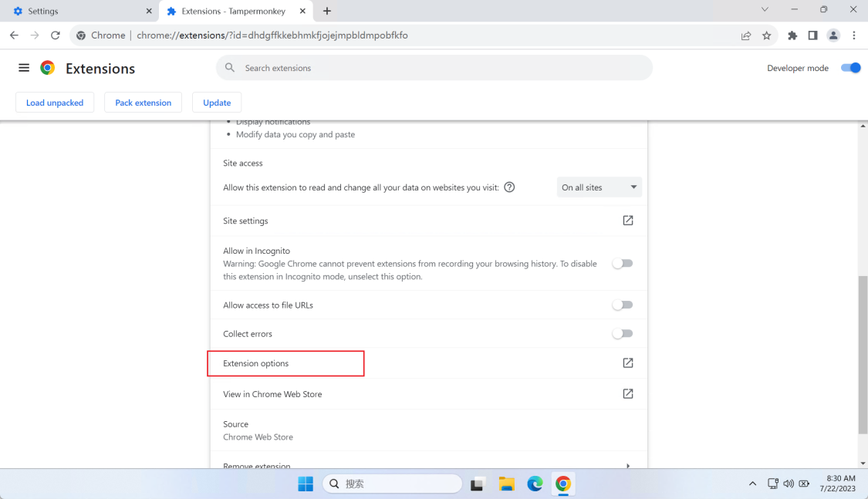Viewport: 868px width, 499px height.
Task: Open the Extension options row
Action: [x=428, y=363]
